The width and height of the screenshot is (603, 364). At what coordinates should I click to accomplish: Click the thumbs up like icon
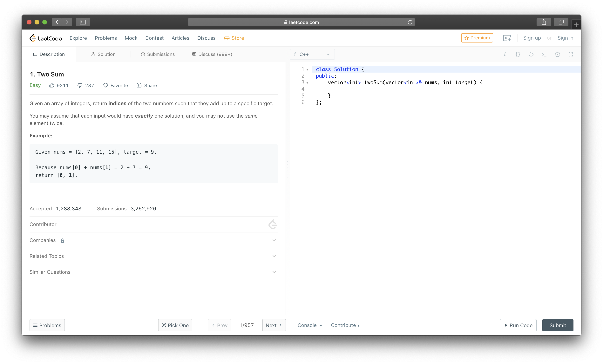tap(52, 85)
